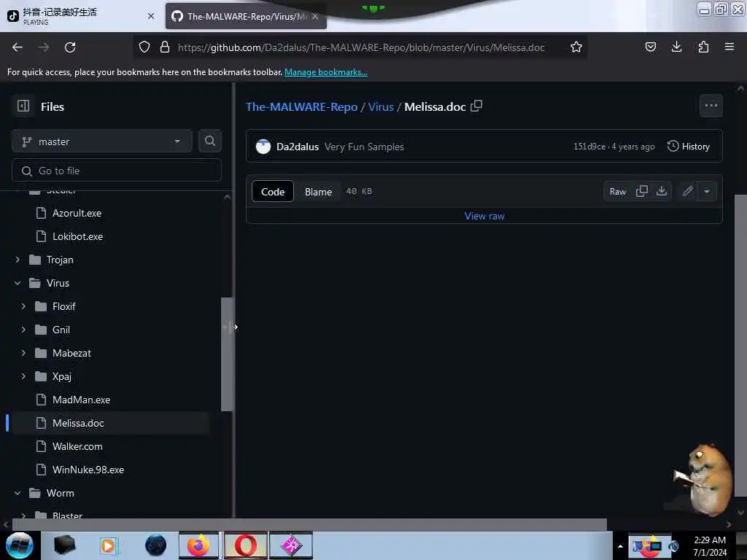
Task: Expand the Xpaj folder
Action: pyautogui.click(x=24, y=376)
